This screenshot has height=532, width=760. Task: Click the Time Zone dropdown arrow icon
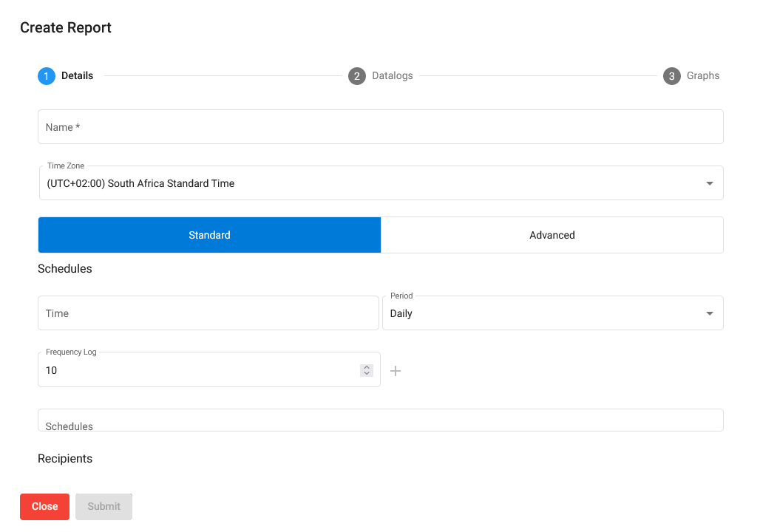(709, 183)
